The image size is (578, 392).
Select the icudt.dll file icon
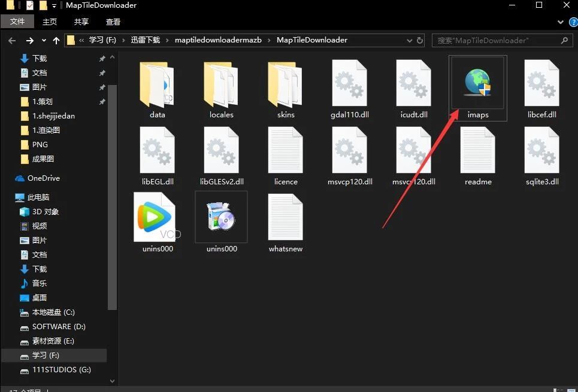414,83
